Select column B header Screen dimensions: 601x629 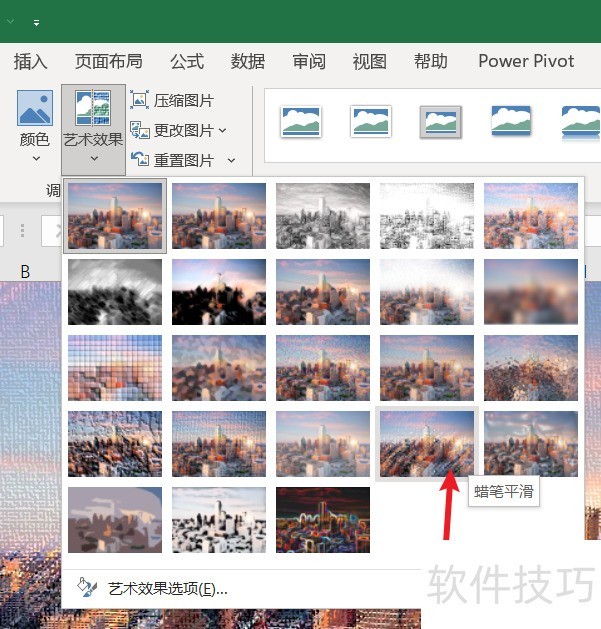(x=25, y=272)
